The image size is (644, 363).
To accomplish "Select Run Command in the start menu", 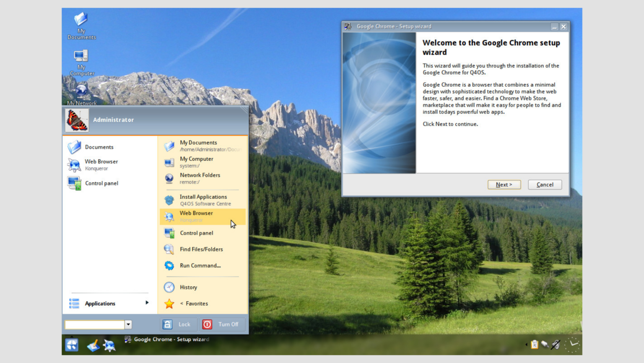I will tap(200, 265).
